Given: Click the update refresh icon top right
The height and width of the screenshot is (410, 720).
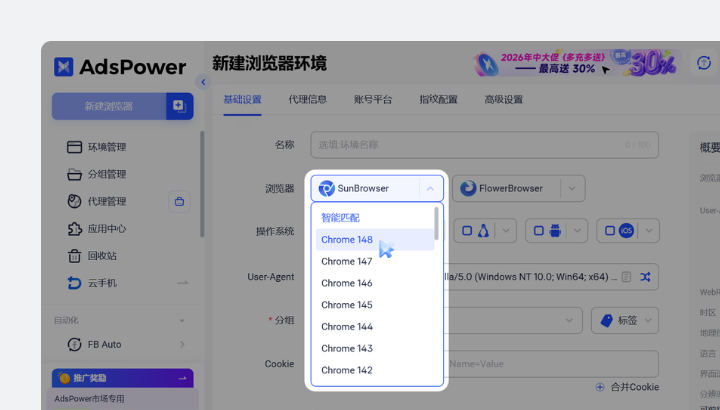Looking at the screenshot, I should click(x=703, y=63).
